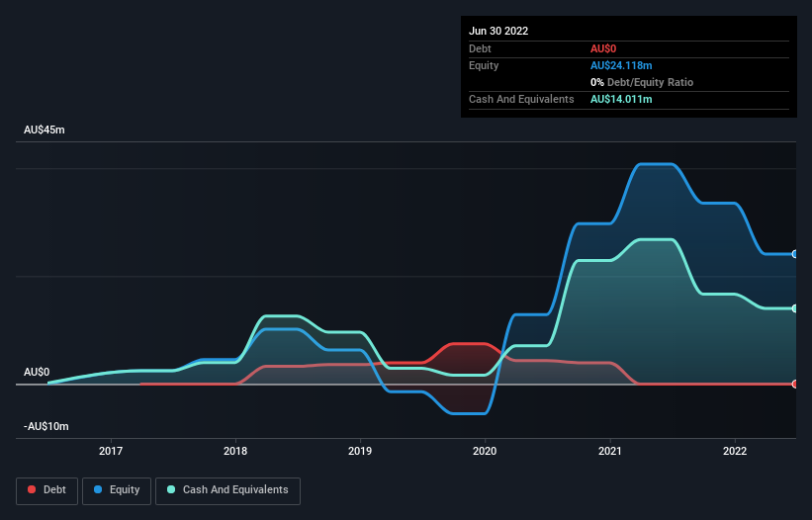Image resolution: width=812 pixels, height=520 pixels.
Task: Click the 0% Debt/Equity Ratio text
Action: 642,82
